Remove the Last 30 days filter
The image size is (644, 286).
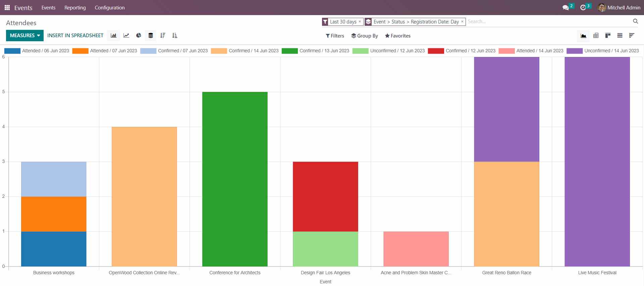360,21
